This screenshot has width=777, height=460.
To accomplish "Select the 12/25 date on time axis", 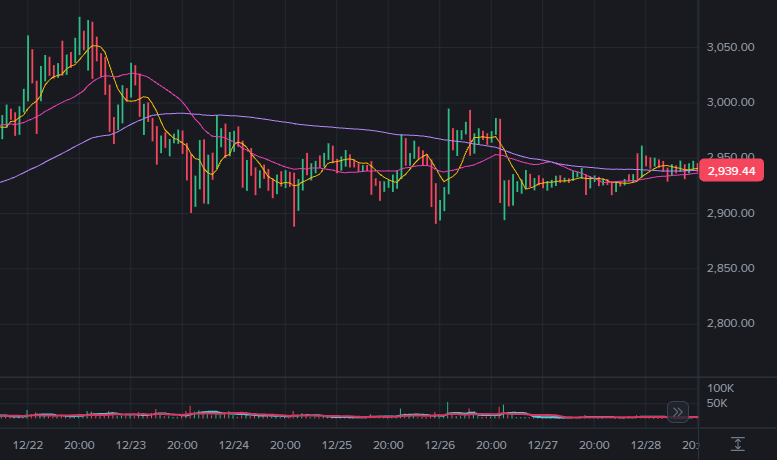I will pyautogui.click(x=337, y=444).
